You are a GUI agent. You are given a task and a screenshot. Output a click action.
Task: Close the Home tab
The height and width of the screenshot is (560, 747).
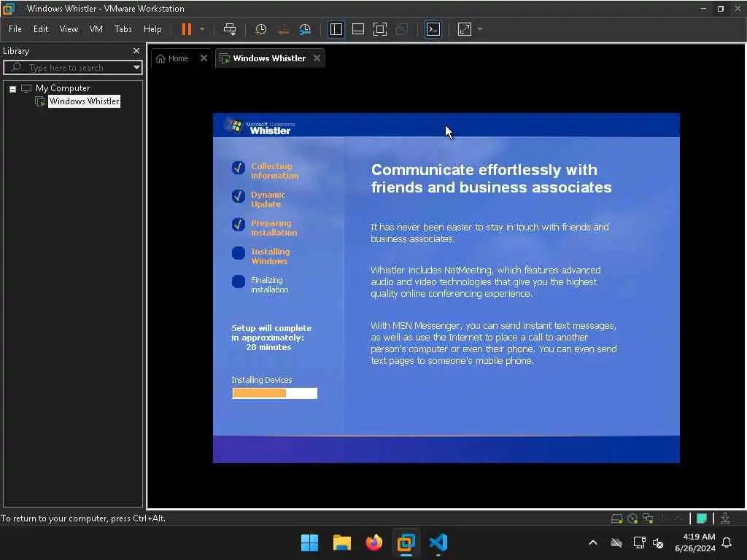pyautogui.click(x=204, y=58)
